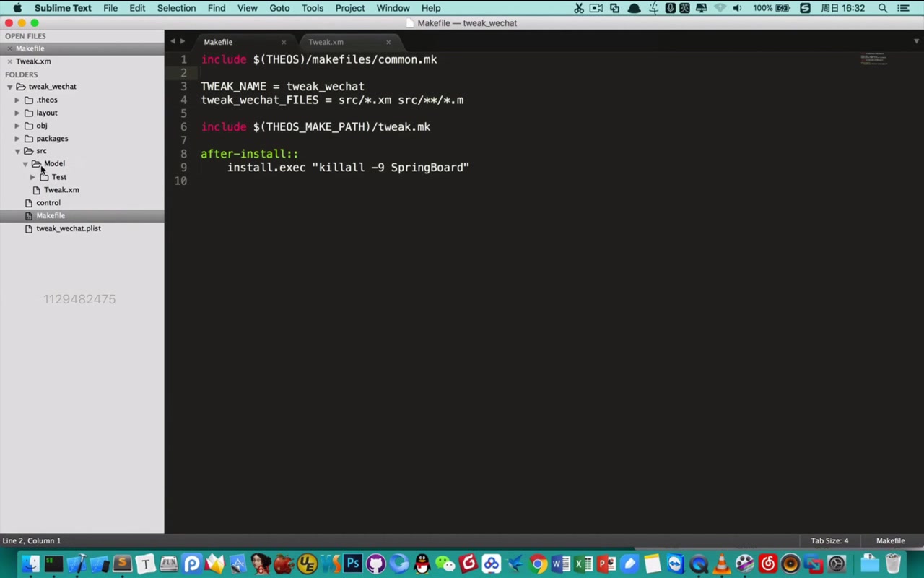924x578 pixels.
Task: Launch QuickTime Player from dock
Action: [699, 564]
